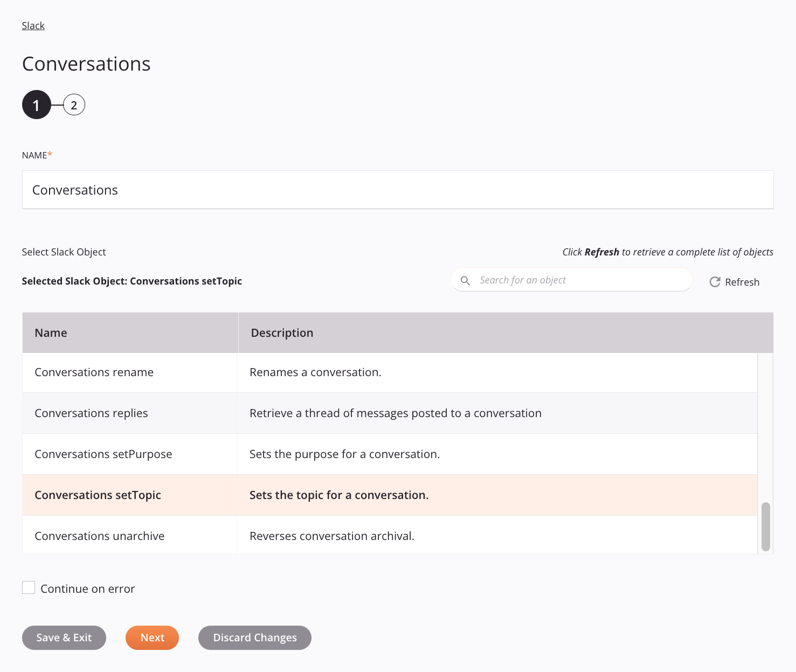
Task: Click the Refresh circular arrow icon
Action: 715,282
